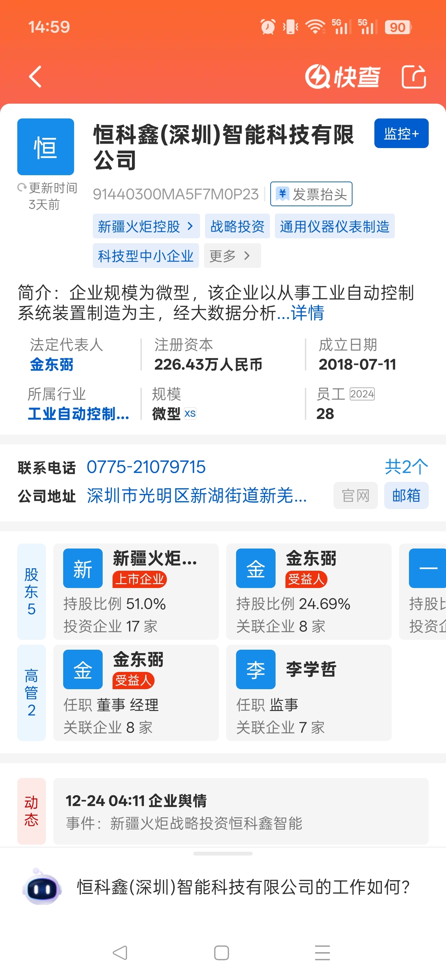Tap the AI robot assistant icon
Screen dimensions: 446x980
pyautogui.click(x=42, y=887)
